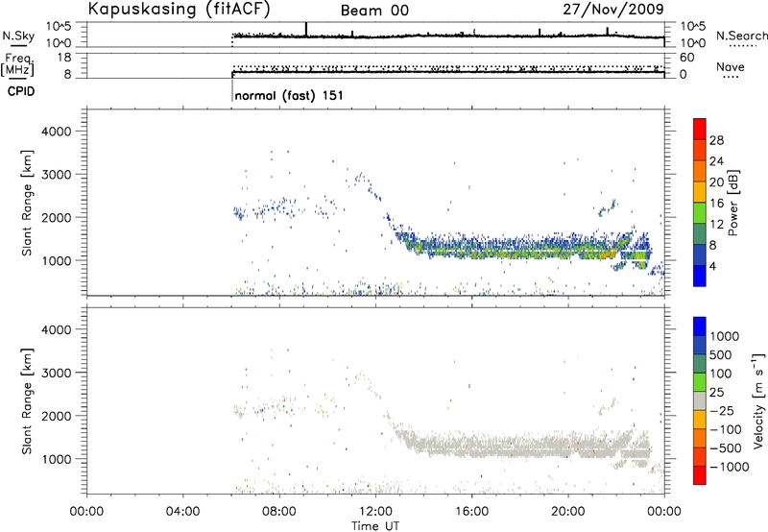
Task: Click the '20:00' time tick label
Action: (568, 512)
